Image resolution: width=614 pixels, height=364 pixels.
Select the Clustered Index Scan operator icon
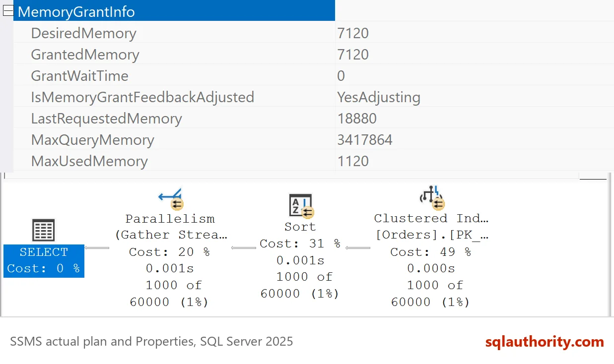(x=431, y=197)
